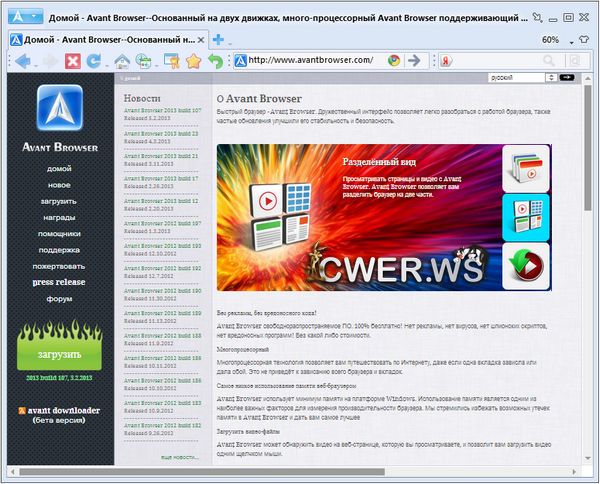The height and width of the screenshot is (484, 600).
Task: Go to Home page via house icon
Action: click(x=121, y=61)
